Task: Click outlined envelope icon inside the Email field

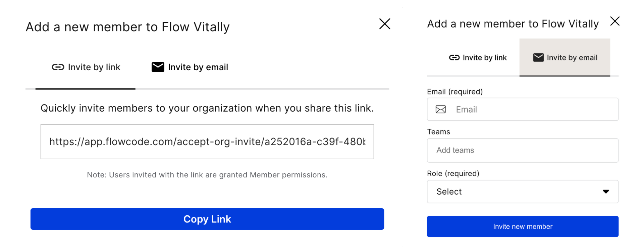Action: [441, 109]
